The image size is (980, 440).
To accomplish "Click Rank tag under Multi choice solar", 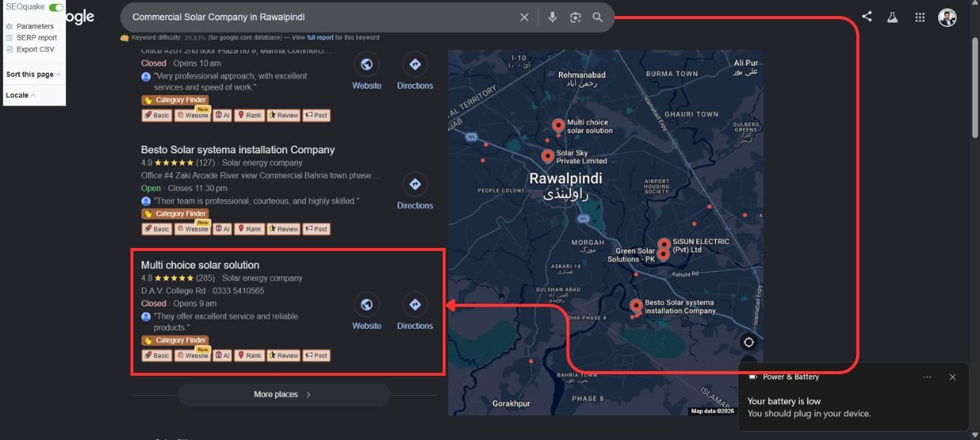I will [250, 355].
